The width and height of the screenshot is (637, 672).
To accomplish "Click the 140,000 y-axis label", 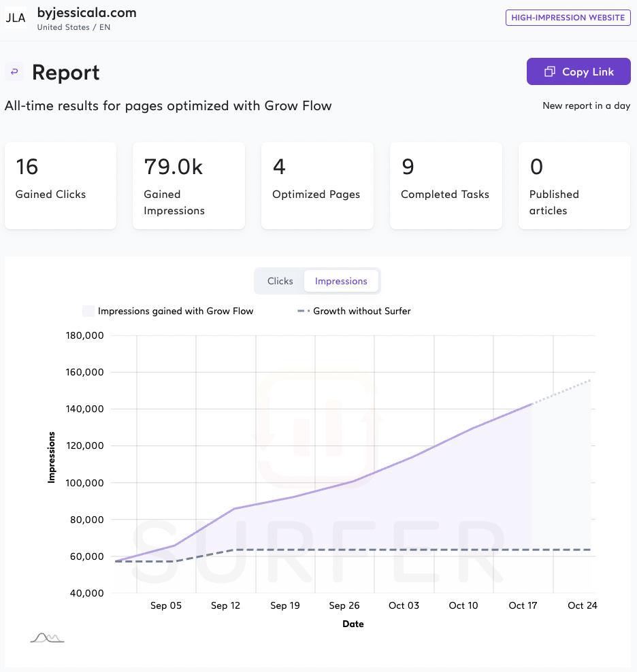I will pos(84,409).
